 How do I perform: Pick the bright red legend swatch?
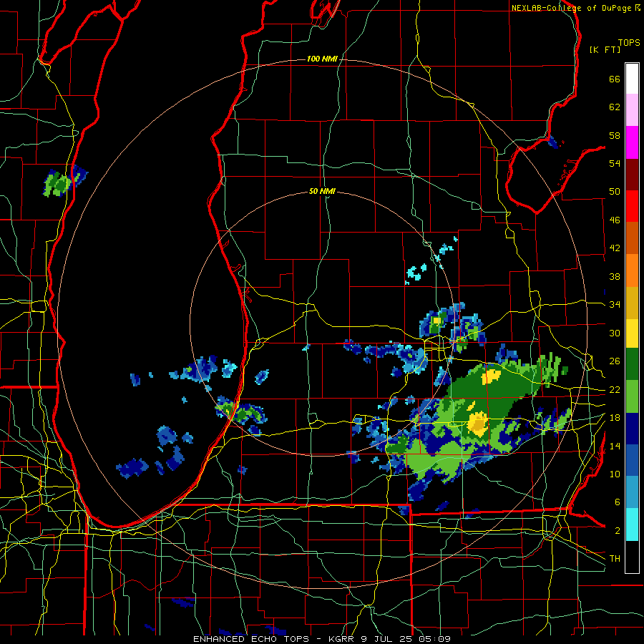pos(632,206)
